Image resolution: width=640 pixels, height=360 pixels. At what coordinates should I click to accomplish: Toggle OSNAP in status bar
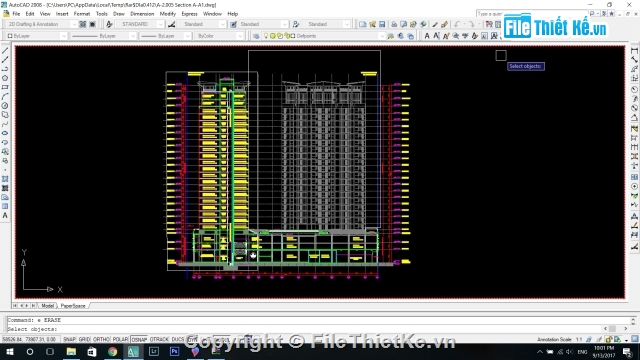point(139,340)
